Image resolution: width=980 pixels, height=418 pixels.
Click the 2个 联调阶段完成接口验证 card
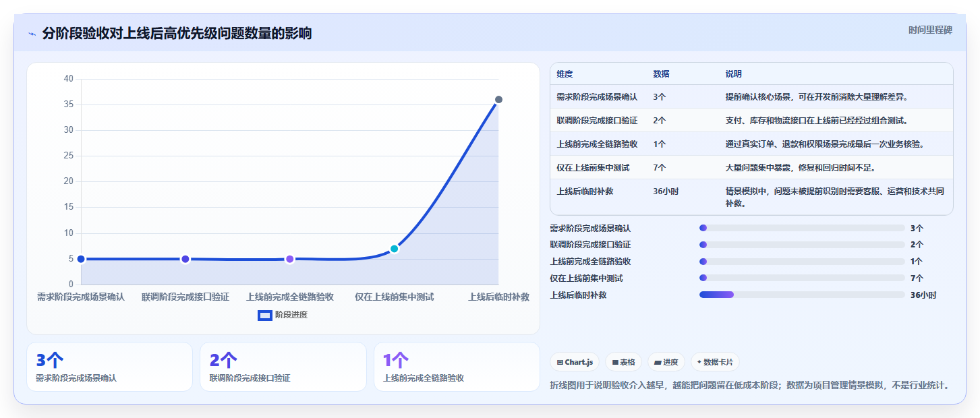[283, 367]
